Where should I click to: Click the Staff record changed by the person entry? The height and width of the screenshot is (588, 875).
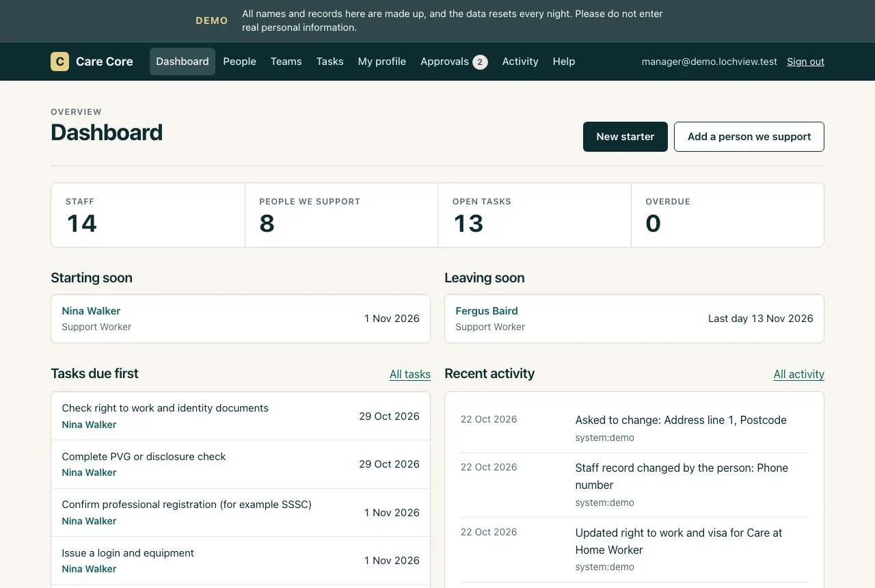click(x=682, y=477)
